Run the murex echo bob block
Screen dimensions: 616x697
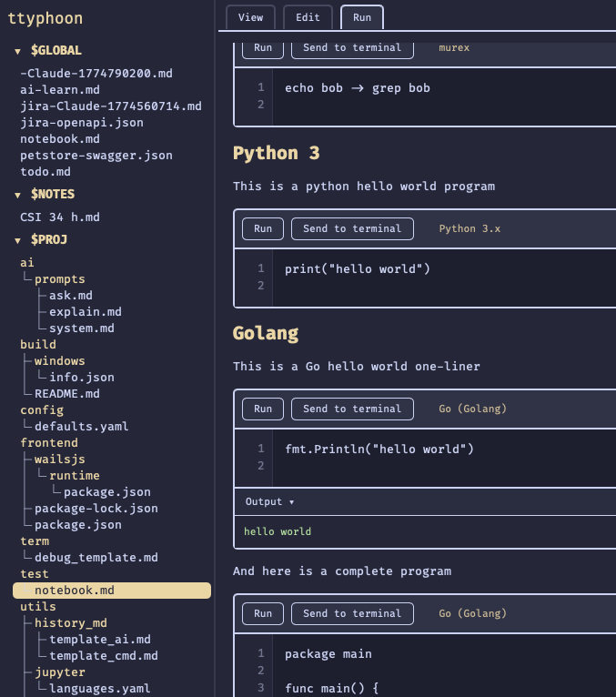pos(263,49)
